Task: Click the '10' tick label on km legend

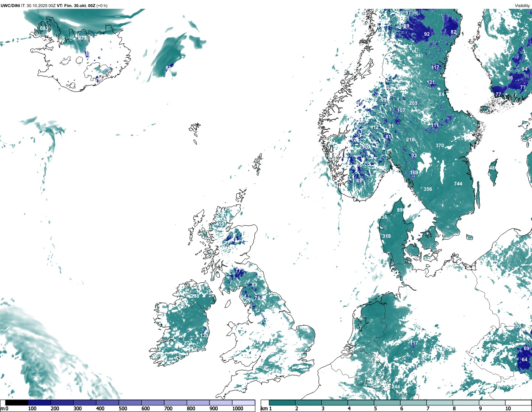Action: tap(508, 409)
